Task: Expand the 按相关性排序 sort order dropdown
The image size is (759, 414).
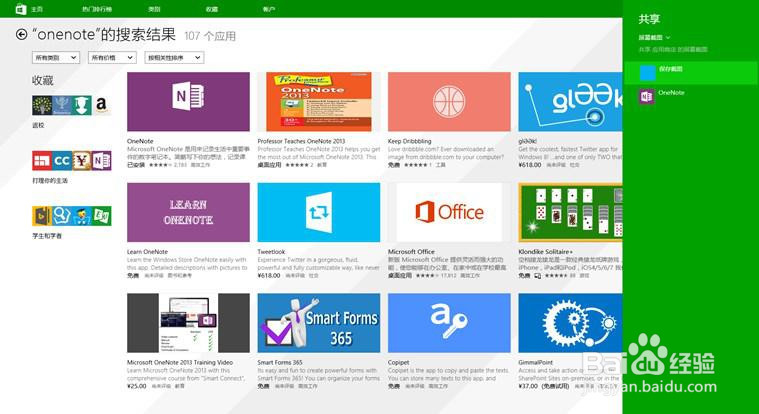Action: 174,58
